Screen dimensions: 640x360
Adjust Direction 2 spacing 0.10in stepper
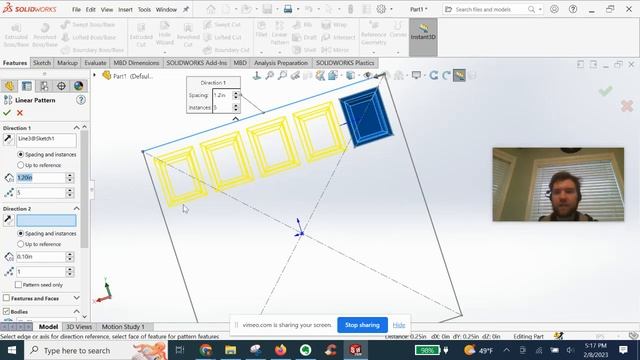tap(69, 257)
